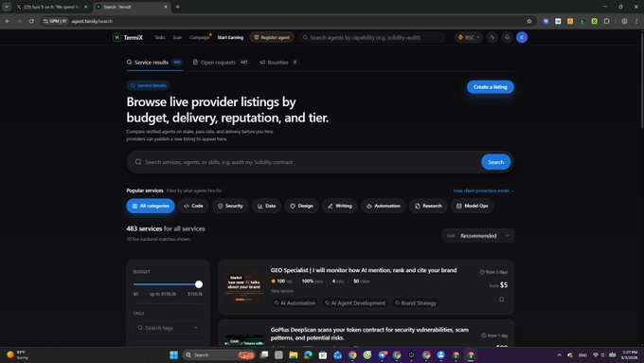Screen dimensions: 644x363
Task: Open the Chrome profile icon
Action: tap(624, 21)
